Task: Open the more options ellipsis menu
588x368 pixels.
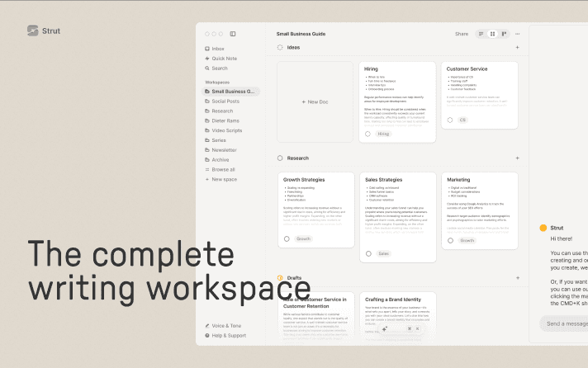Action: click(518, 34)
